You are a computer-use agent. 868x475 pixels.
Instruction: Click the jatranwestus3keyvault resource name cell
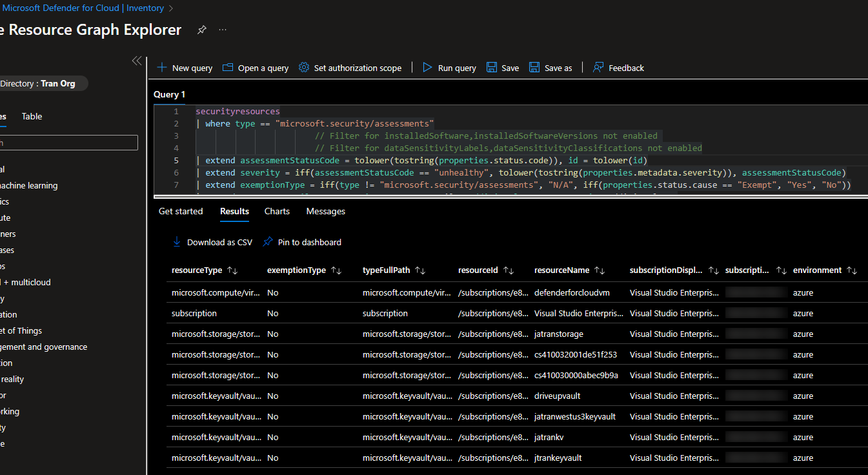click(575, 416)
